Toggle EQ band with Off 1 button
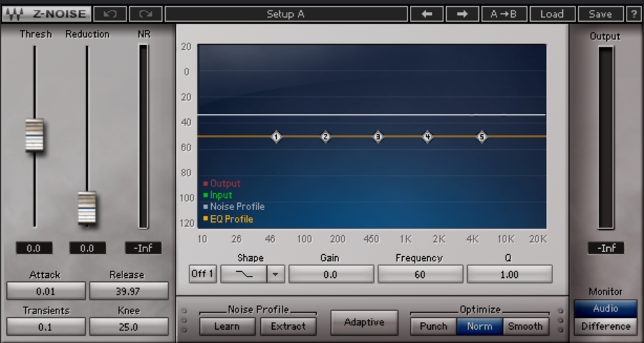Viewport: 644px width, 343px height. (x=203, y=274)
